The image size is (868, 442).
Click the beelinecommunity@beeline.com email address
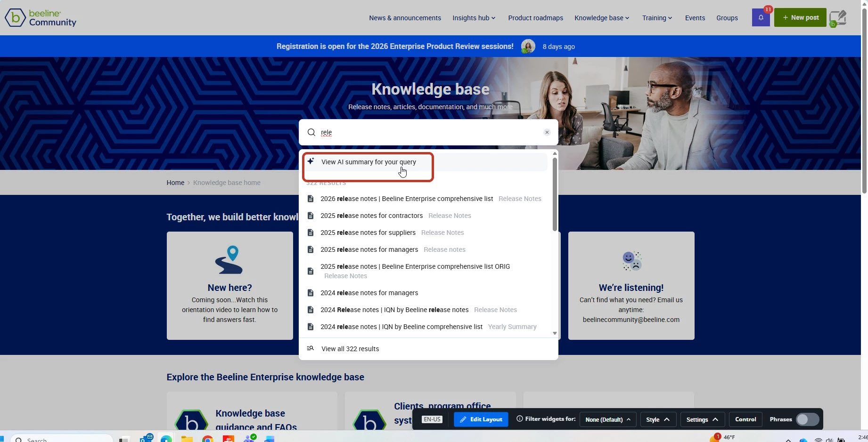631,320
